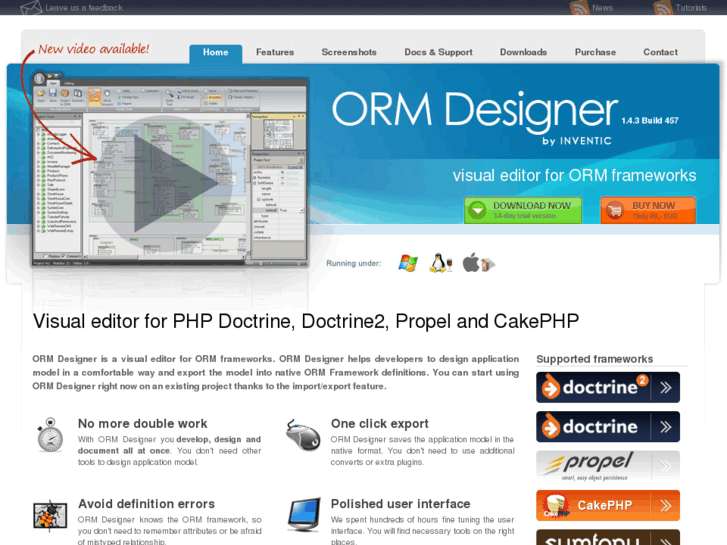This screenshot has width=727, height=545.
Task: Click the arrow on the CakePHP banner
Action: click(666, 506)
